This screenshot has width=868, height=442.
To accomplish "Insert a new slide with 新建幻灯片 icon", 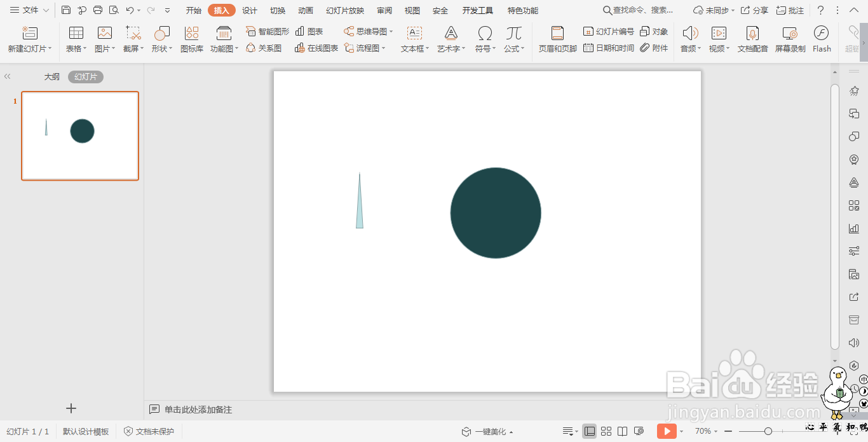I will [x=29, y=33].
